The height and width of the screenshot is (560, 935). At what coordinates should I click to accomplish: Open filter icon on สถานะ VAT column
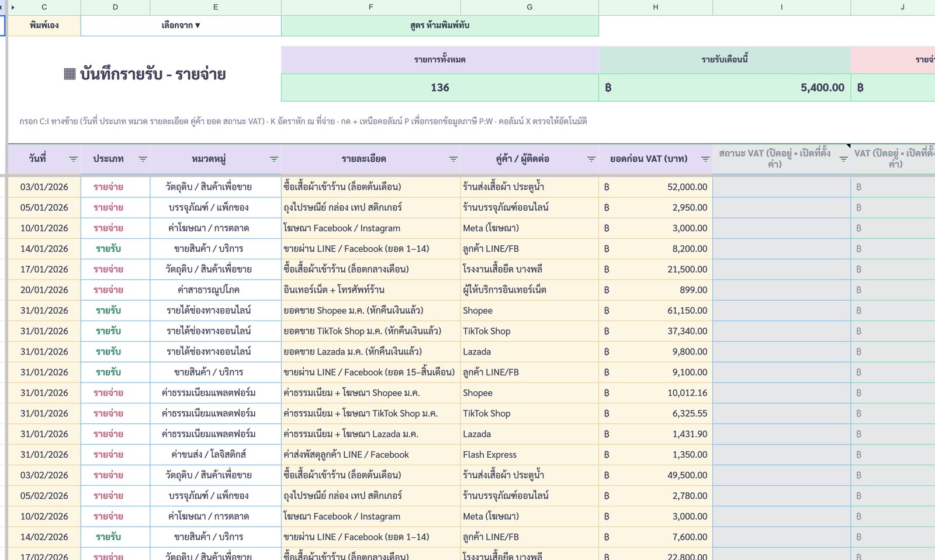pyautogui.click(x=843, y=159)
